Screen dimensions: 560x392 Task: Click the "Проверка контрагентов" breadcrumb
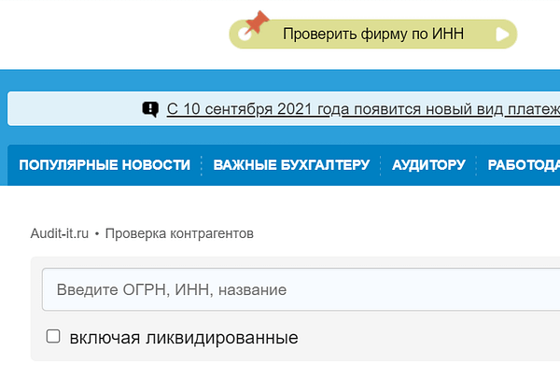click(179, 233)
